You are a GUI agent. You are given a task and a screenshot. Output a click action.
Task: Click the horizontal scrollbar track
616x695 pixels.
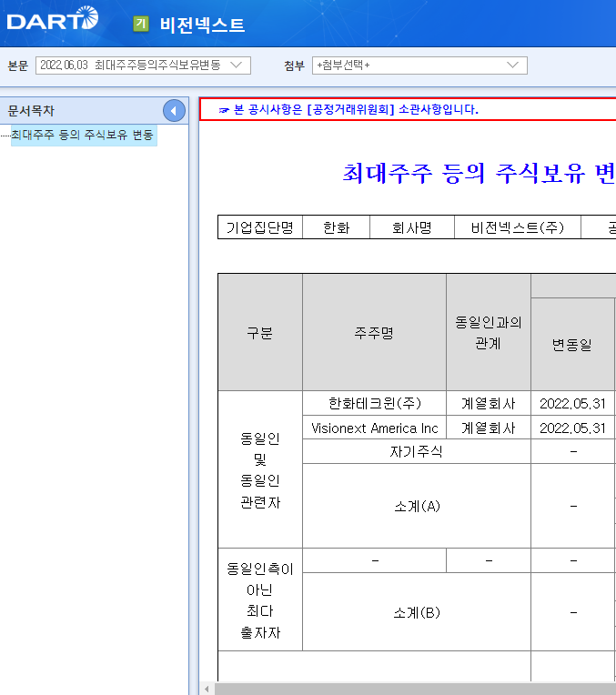click(415, 689)
